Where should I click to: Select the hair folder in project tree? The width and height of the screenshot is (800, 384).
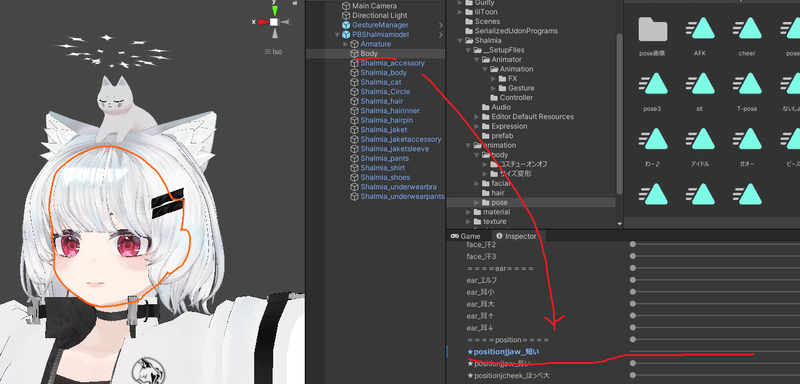pos(497,193)
